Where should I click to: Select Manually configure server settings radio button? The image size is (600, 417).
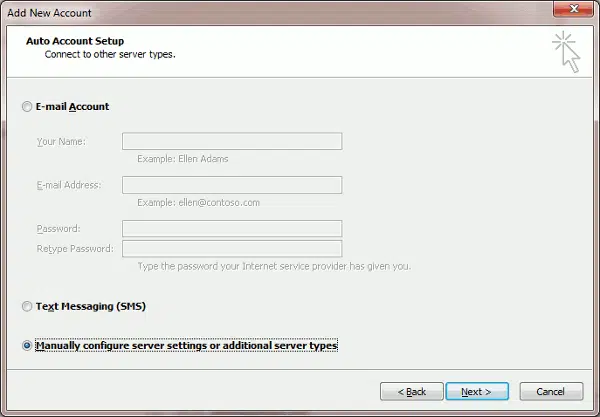coord(27,346)
